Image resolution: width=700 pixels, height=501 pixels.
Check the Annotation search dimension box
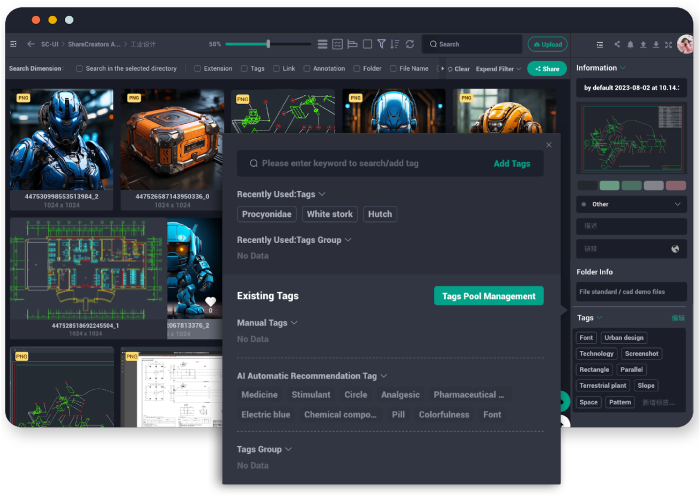(x=307, y=69)
